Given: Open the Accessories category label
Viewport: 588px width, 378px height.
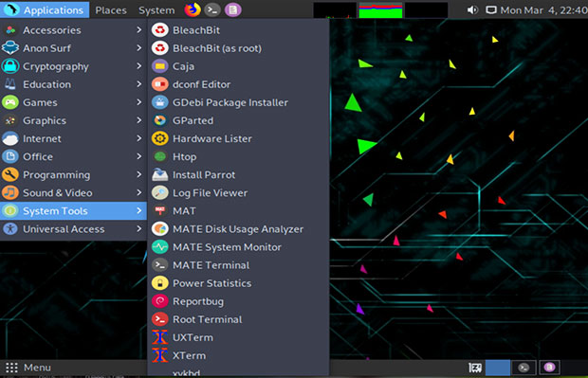Looking at the screenshot, I should pyautogui.click(x=52, y=30).
